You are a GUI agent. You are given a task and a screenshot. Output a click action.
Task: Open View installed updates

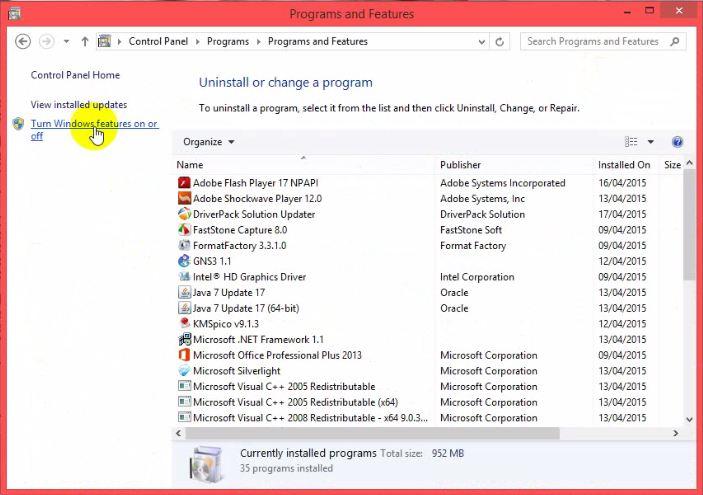[x=79, y=104]
